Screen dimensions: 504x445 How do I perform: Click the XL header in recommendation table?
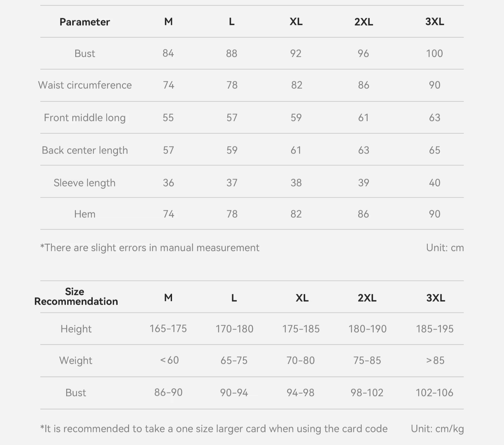tap(302, 298)
